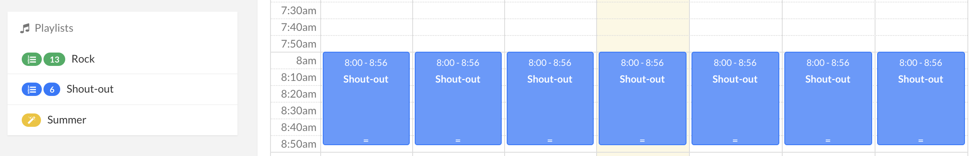Click resize handle of the leftmost Shout-out event

point(366,141)
